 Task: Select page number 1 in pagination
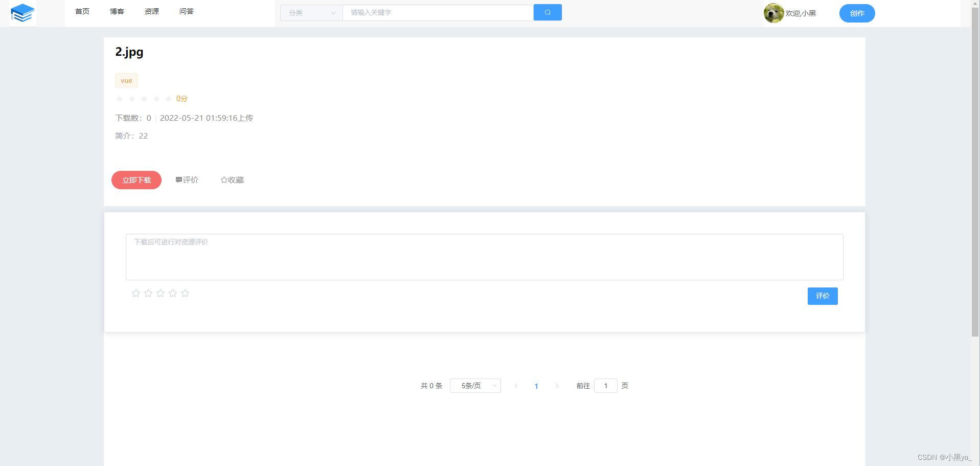pyautogui.click(x=536, y=386)
